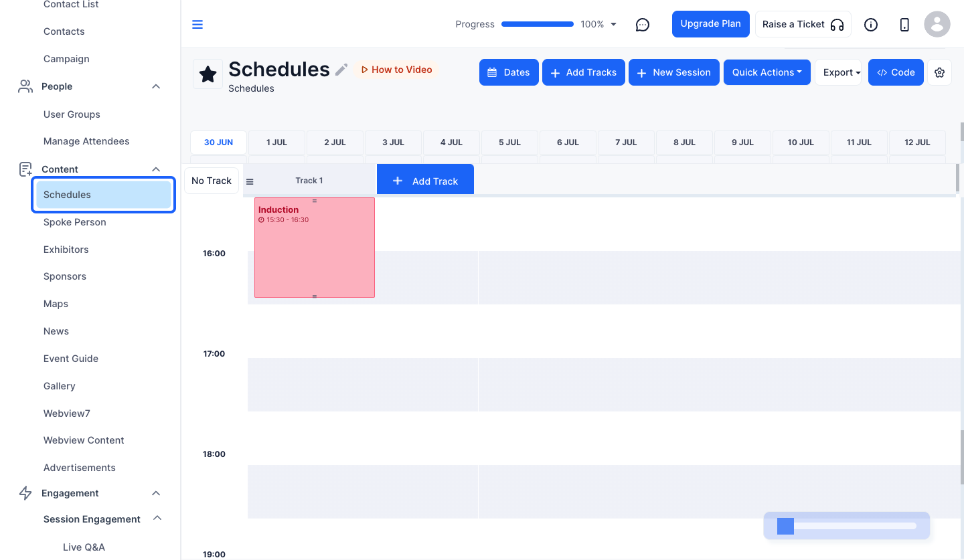Open Live Q&A in sidebar

point(84,547)
